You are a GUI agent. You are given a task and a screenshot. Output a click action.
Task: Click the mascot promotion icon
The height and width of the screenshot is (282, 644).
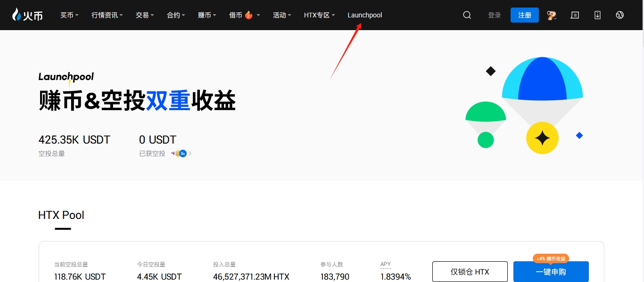[552, 15]
